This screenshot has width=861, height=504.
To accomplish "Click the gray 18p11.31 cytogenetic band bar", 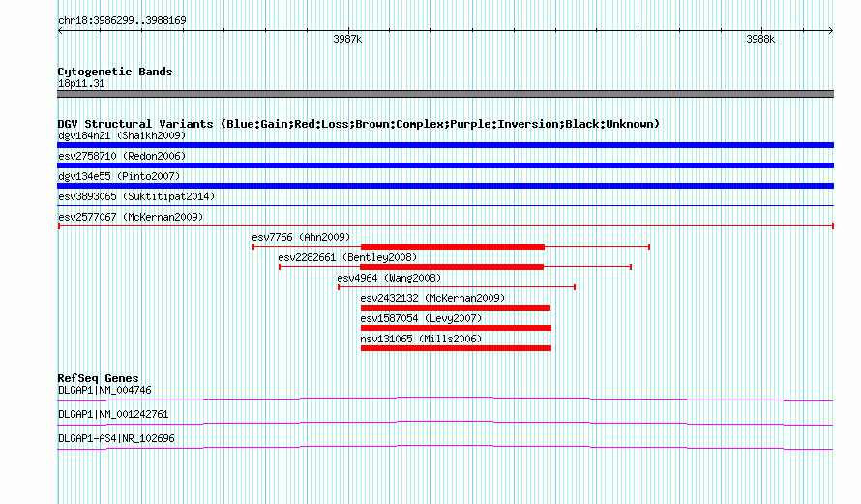I will tap(445, 94).
